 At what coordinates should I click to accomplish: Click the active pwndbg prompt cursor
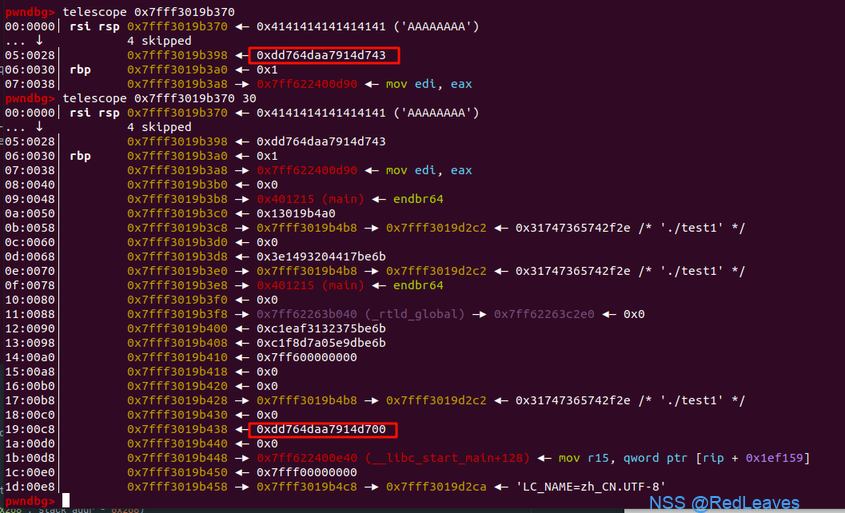[66, 500]
